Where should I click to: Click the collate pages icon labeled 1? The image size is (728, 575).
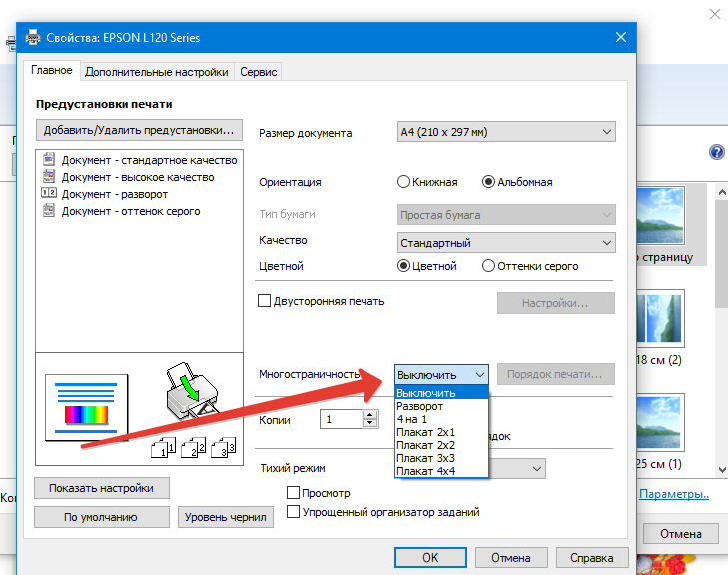pos(164,448)
